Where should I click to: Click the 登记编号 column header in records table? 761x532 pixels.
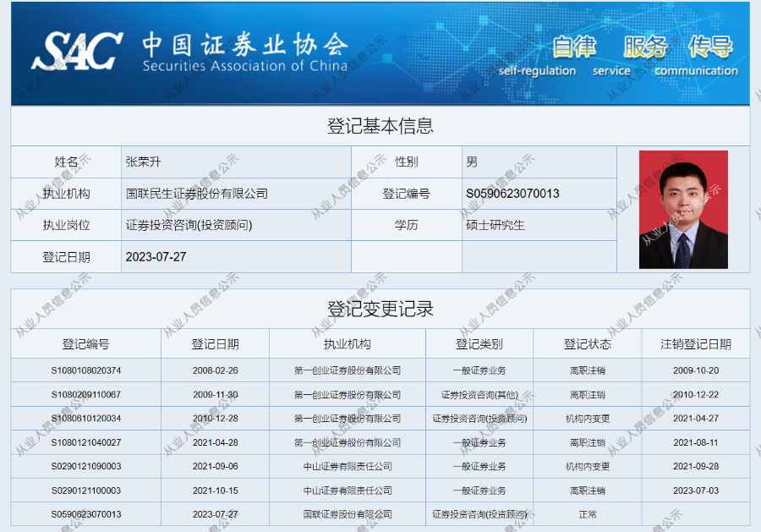[x=86, y=344]
